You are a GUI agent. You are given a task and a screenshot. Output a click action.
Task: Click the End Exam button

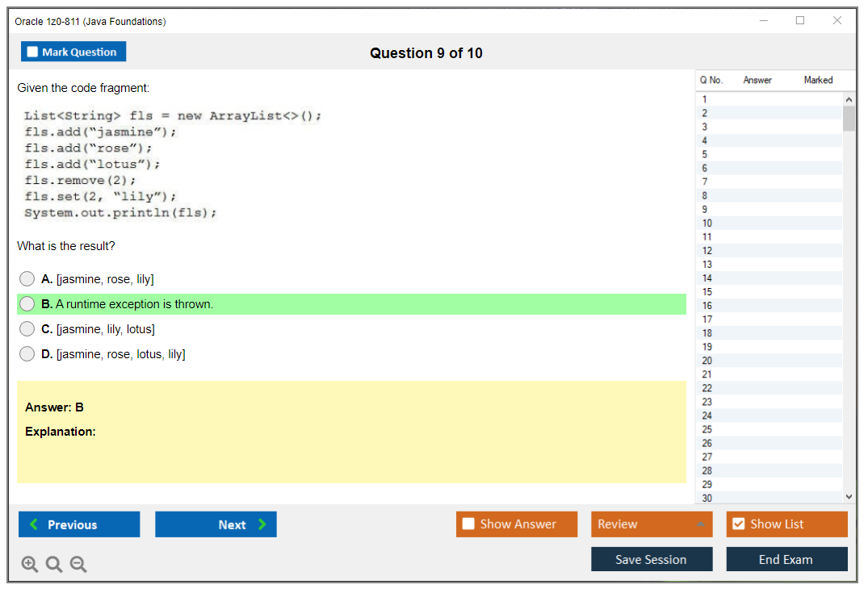786,559
